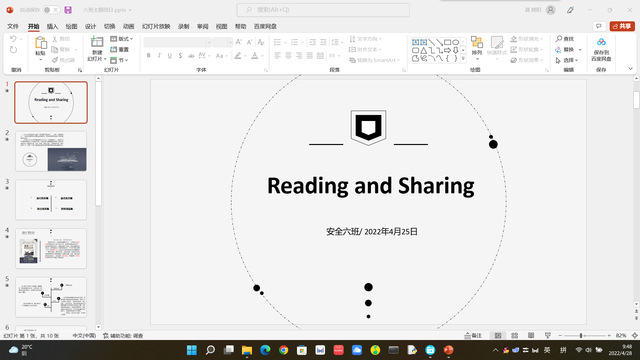The height and width of the screenshot is (360, 640).
Task: Open the Slide Show (幻灯片放映) tab
Action: [156, 27]
